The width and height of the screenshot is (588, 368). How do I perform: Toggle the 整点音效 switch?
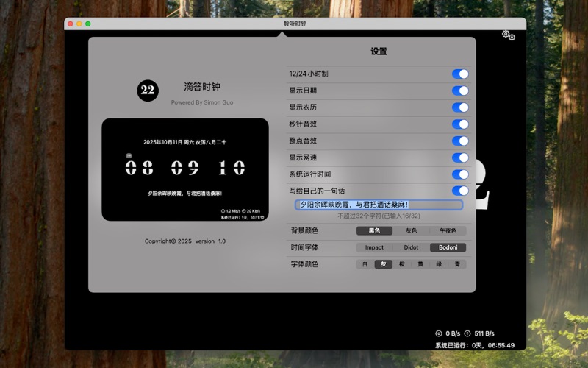point(460,141)
